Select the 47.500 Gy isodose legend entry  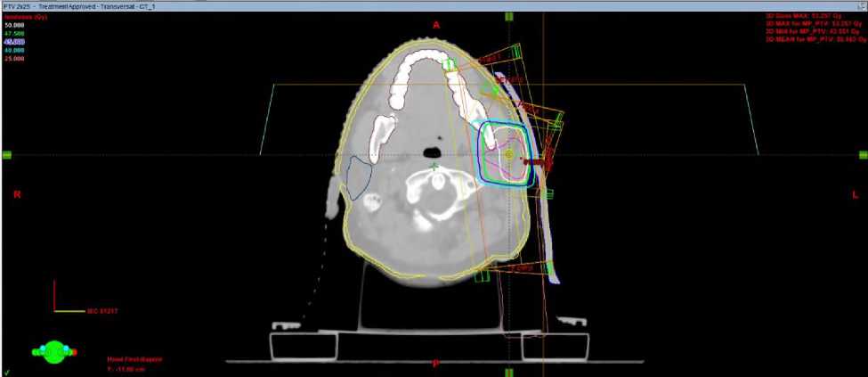pos(14,33)
